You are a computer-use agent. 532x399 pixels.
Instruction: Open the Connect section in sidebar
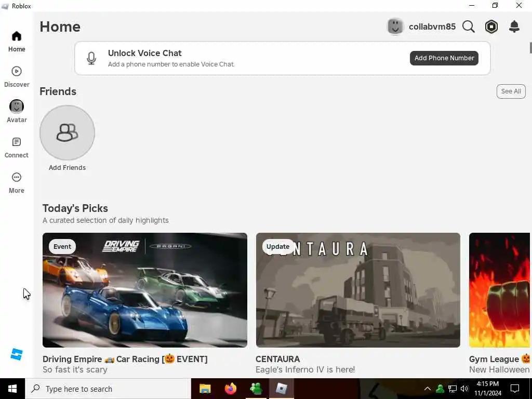tap(17, 148)
